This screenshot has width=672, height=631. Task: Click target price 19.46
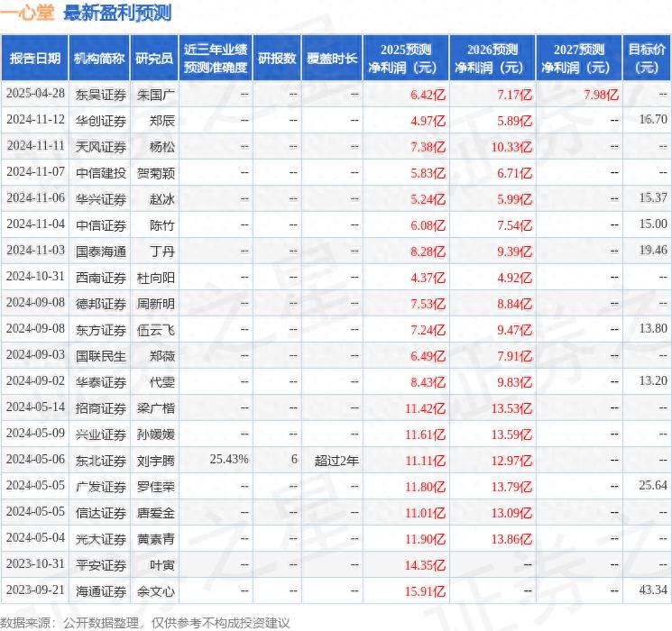[x=653, y=251]
